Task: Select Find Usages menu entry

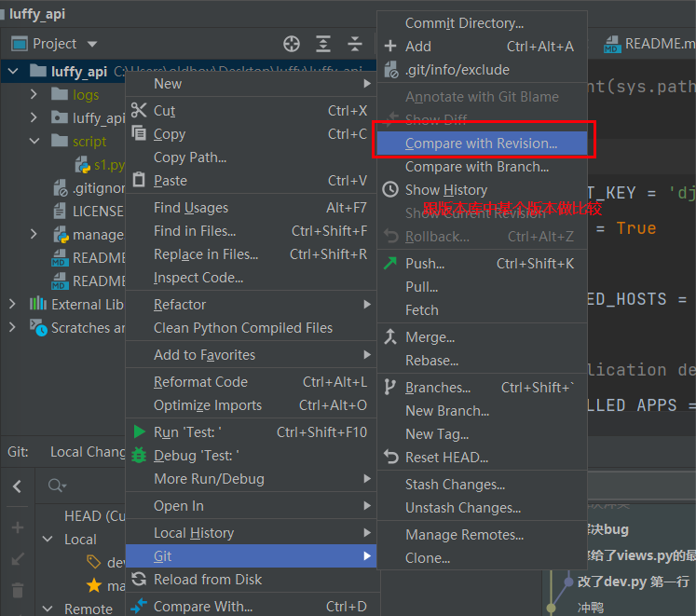Action: pos(252,208)
